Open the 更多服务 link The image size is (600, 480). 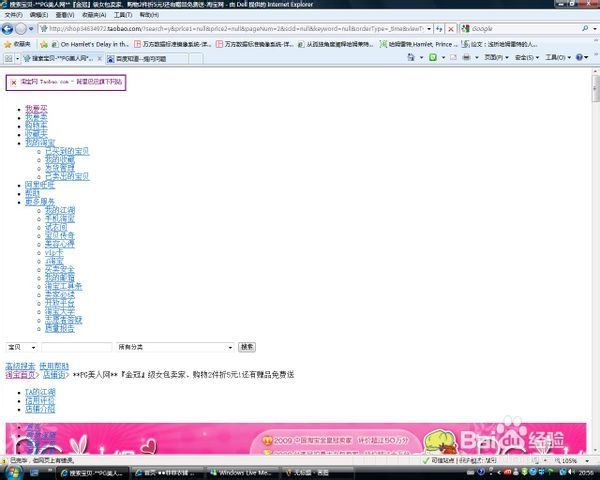[40, 202]
